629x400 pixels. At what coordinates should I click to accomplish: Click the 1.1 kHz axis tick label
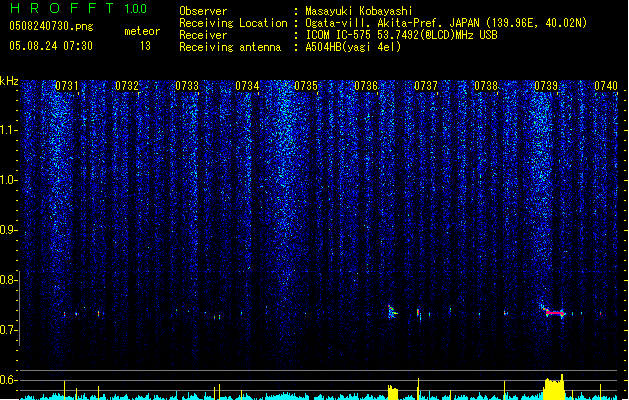pos(8,131)
